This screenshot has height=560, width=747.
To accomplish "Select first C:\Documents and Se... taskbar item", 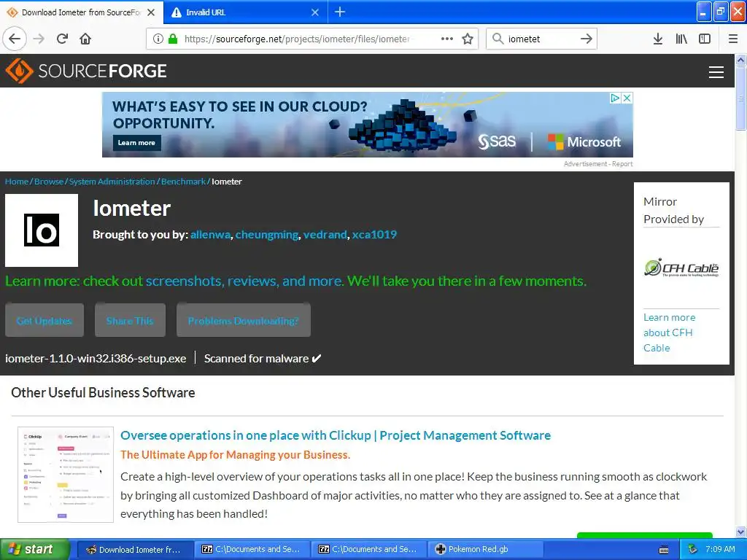I will (x=253, y=549).
